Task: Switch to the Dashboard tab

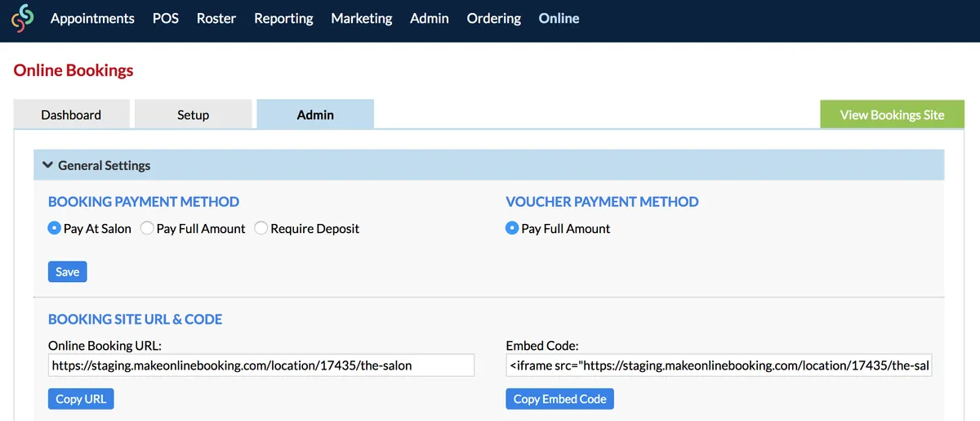Action: click(72, 114)
